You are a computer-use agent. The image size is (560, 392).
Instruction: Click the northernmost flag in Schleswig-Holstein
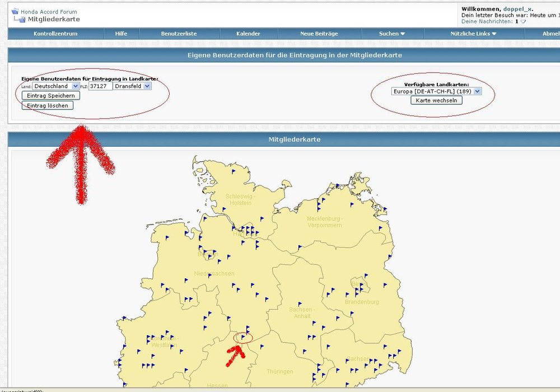(x=234, y=171)
